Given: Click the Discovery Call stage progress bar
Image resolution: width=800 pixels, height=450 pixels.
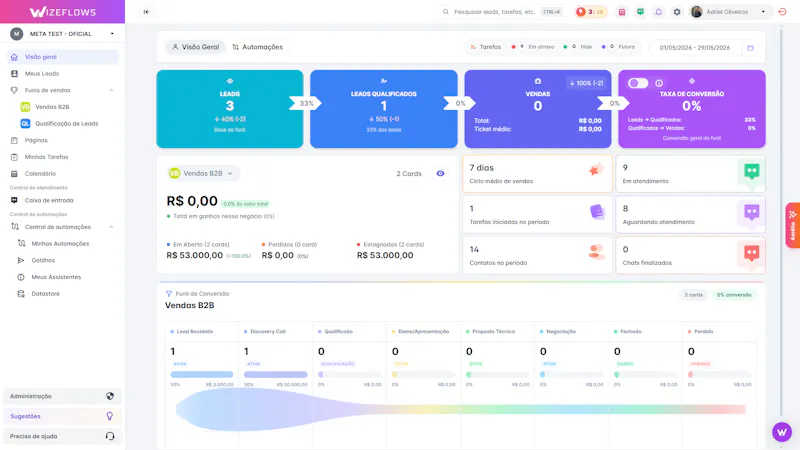Looking at the screenshot, I should (276, 374).
